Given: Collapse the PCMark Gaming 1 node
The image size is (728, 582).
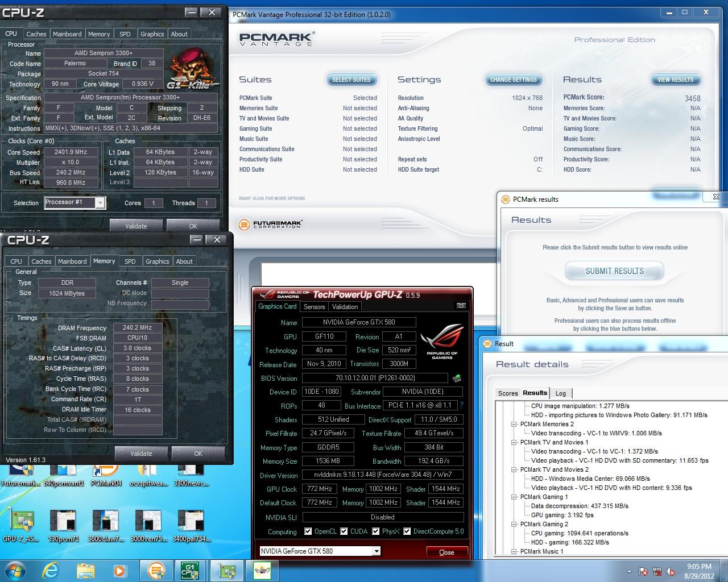Looking at the screenshot, I should coord(514,497).
